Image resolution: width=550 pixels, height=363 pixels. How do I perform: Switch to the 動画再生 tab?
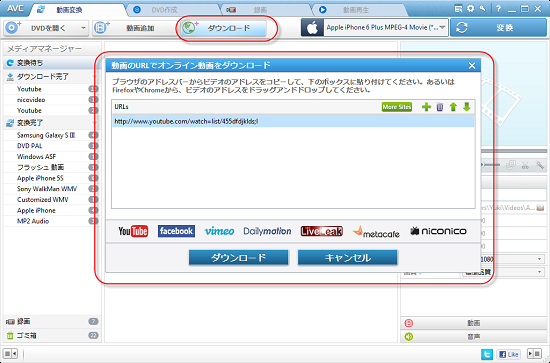(356, 10)
